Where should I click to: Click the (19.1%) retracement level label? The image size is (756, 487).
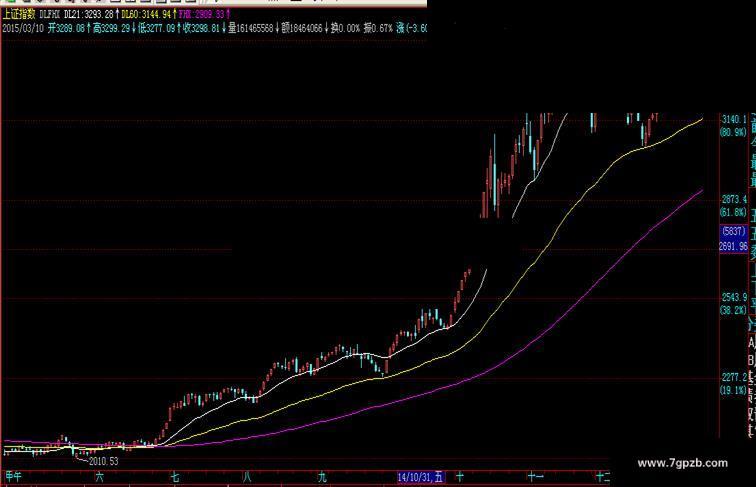(733, 390)
